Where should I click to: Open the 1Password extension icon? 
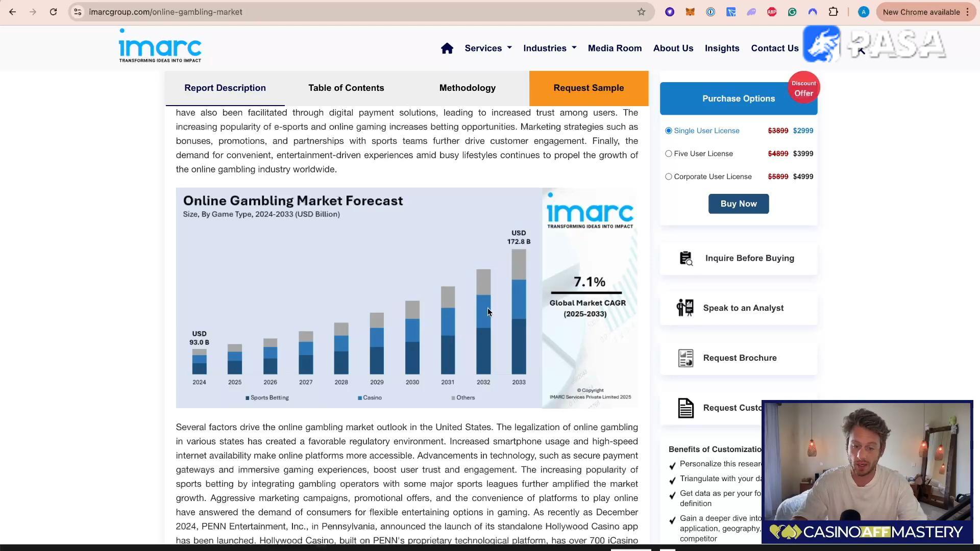(710, 12)
